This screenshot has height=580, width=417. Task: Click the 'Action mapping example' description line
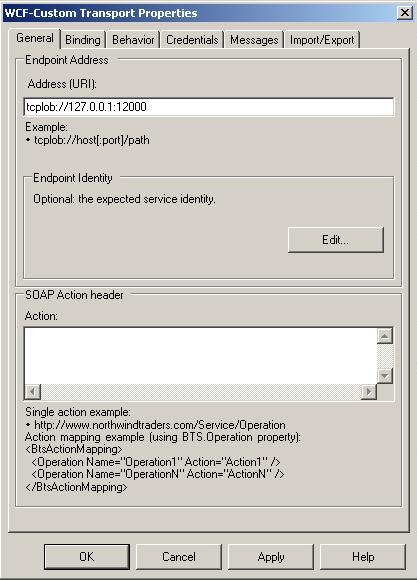(163, 437)
